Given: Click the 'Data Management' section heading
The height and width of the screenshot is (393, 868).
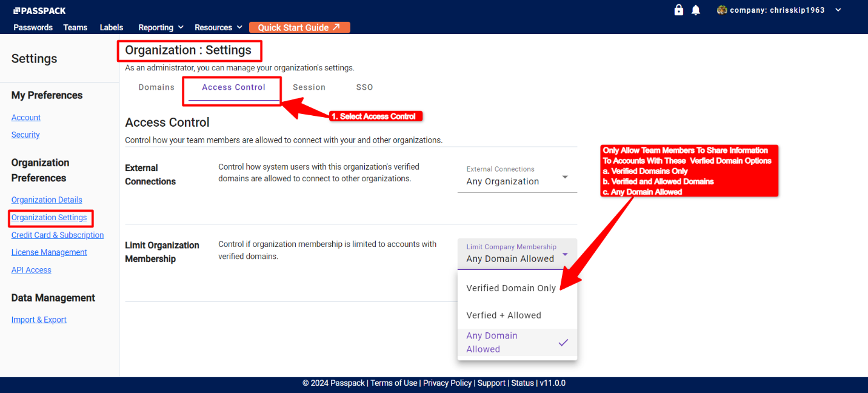Looking at the screenshot, I should point(53,298).
